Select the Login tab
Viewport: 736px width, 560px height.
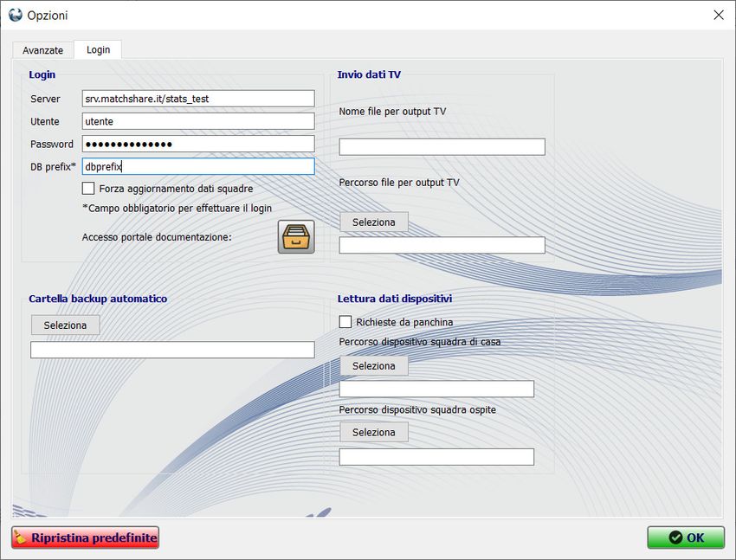98,49
